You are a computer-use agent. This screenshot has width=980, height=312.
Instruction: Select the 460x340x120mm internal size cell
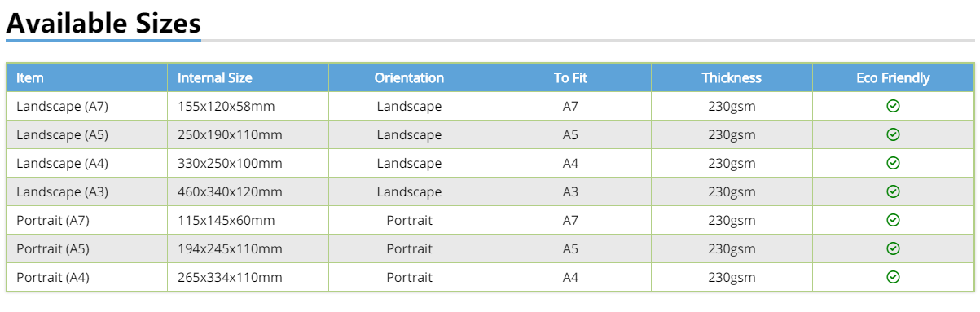point(248,191)
